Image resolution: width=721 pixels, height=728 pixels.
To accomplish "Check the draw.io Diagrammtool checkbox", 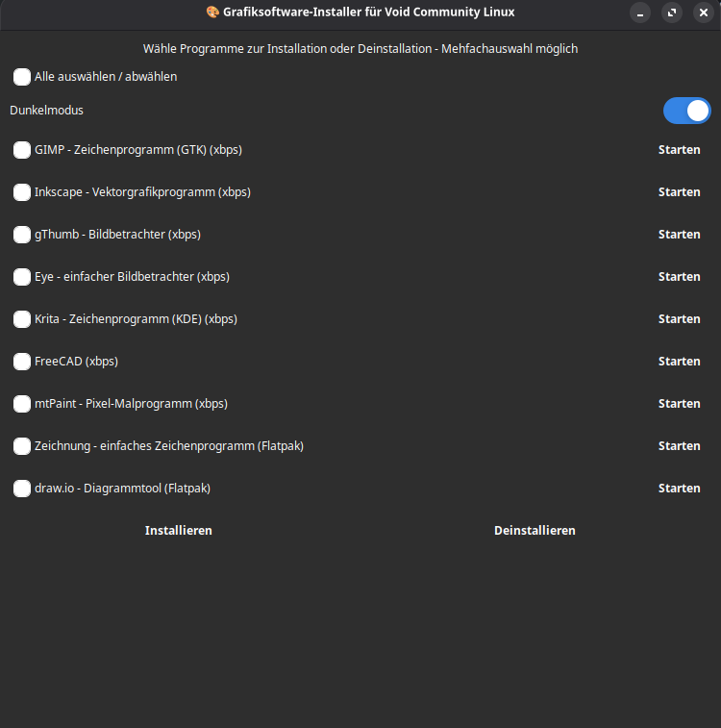I will 22,489.
